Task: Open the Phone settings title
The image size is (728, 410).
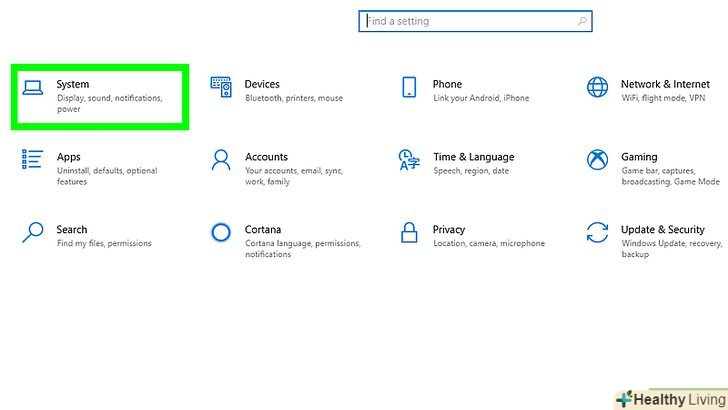Action: pos(447,85)
